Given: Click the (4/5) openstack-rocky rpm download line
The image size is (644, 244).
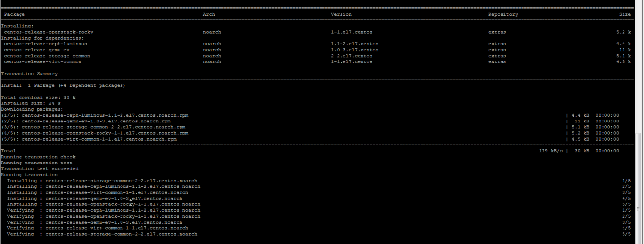Looking at the screenshot, I should tap(310, 133).
